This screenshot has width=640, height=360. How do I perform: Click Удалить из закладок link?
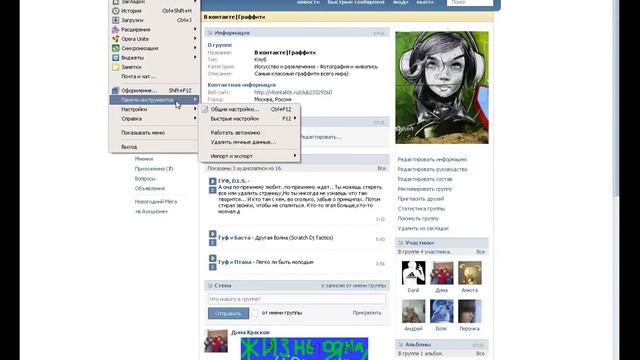pos(423,229)
